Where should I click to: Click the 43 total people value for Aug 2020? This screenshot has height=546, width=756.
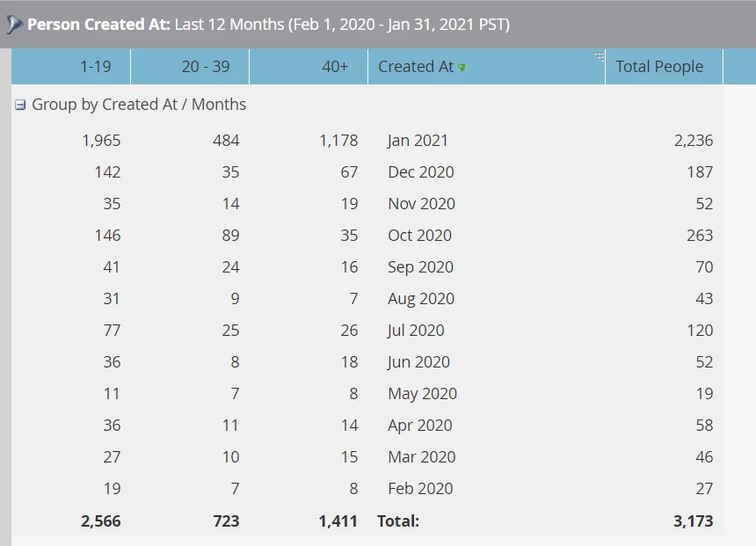704,299
